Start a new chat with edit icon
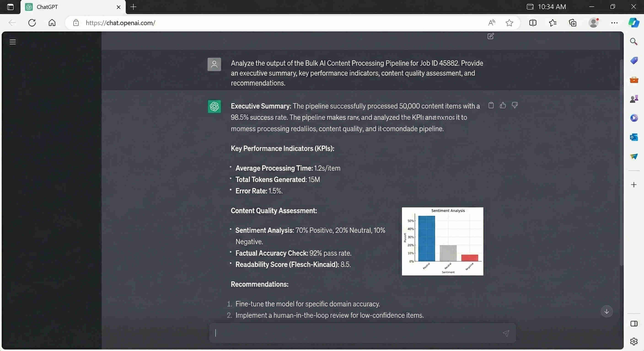The width and height of the screenshot is (644, 351). coord(491,36)
